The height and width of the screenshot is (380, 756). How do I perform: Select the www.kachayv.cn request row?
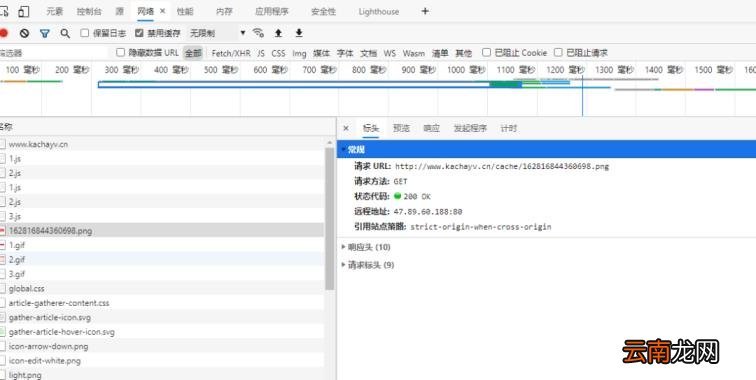162,144
